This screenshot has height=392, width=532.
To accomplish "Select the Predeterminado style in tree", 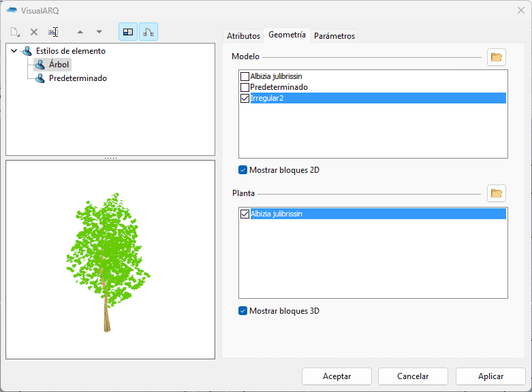I will 77,78.
